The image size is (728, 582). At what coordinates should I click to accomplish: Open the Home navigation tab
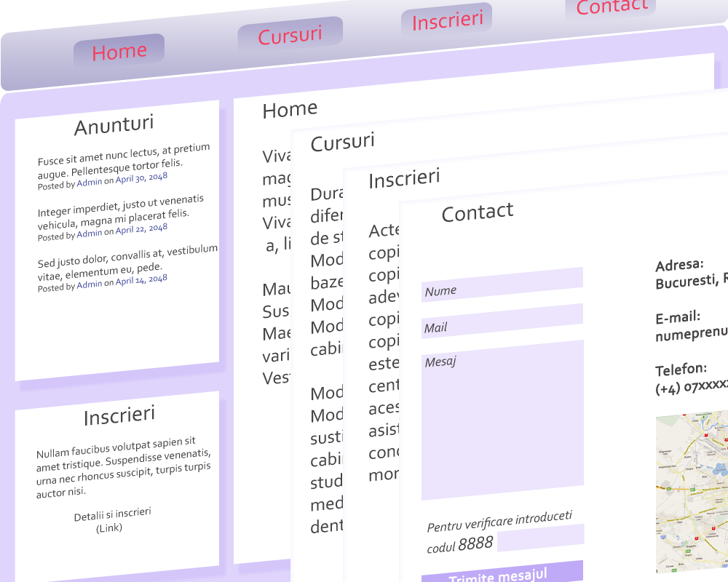119,51
